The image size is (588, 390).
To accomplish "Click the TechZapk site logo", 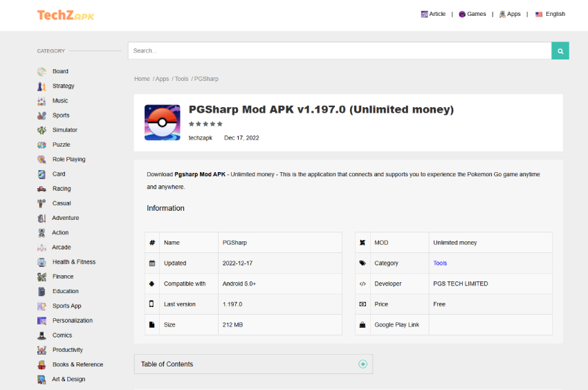I will [x=66, y=15].
